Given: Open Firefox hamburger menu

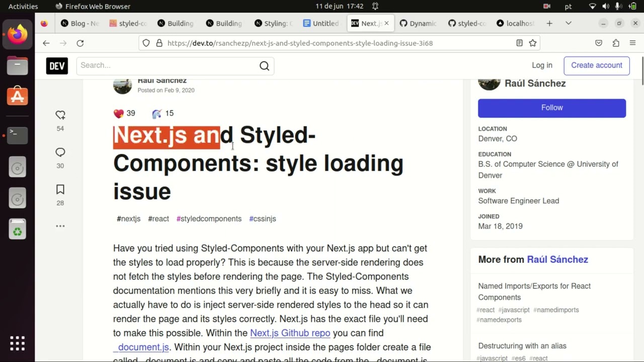Looking at the screenshot, I should pyautogui.click(x=633, y=43).
